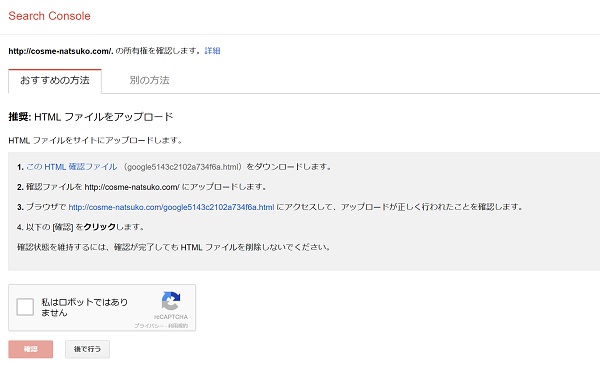The image size is (600, 372).
Task: Click the 推奨: HTML ファイルをアップロード heading
Action: [x=91, y=117]
